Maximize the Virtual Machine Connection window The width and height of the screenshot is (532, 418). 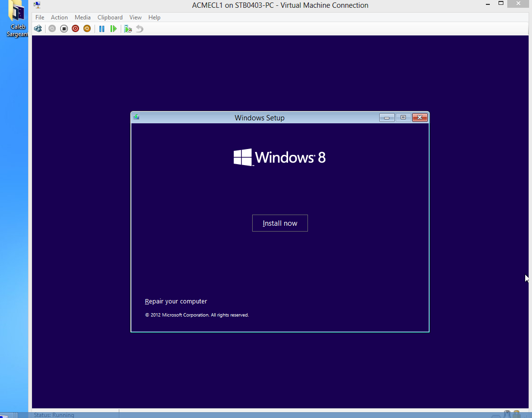click(x=501, y=3)
